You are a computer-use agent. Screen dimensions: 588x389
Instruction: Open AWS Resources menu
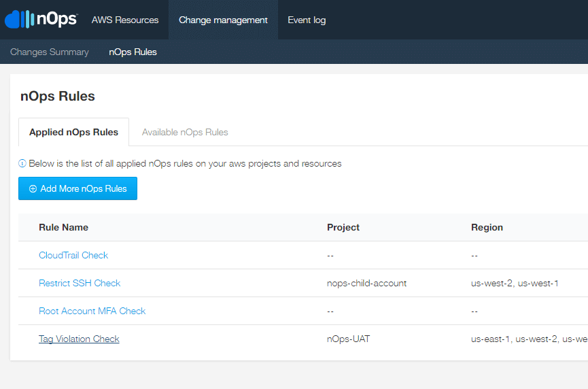pos(125,20)
